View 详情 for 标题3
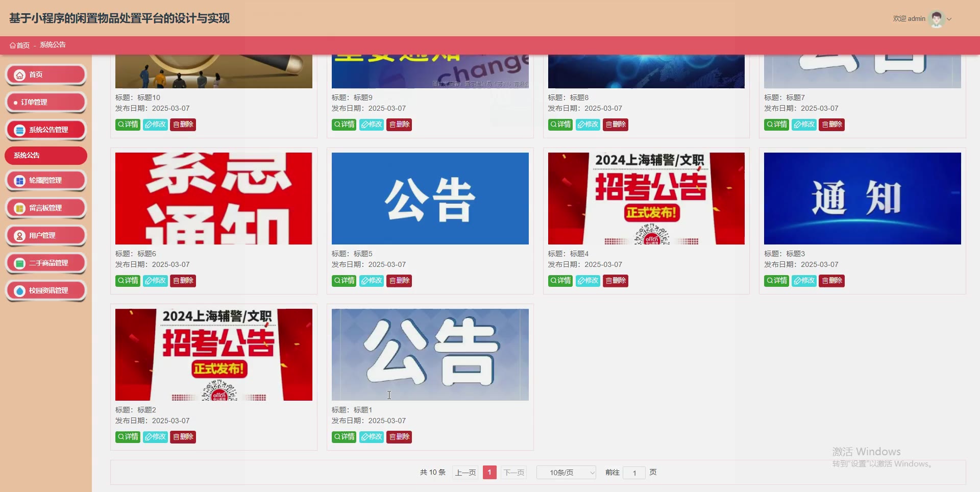This screenshot has height=492, width=980. tap(776, 281)
